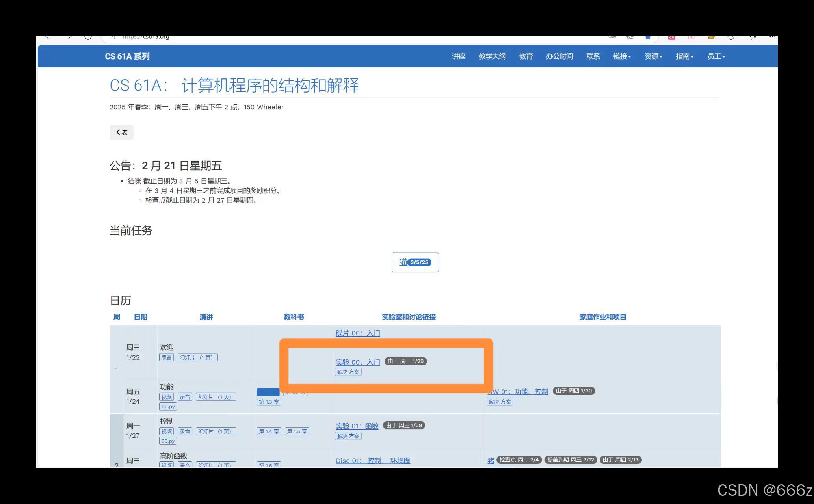This screenshot has width=814, height=504.
Task: Open the 员工 dropdown in navbar
Action: [x=716, y=56]
